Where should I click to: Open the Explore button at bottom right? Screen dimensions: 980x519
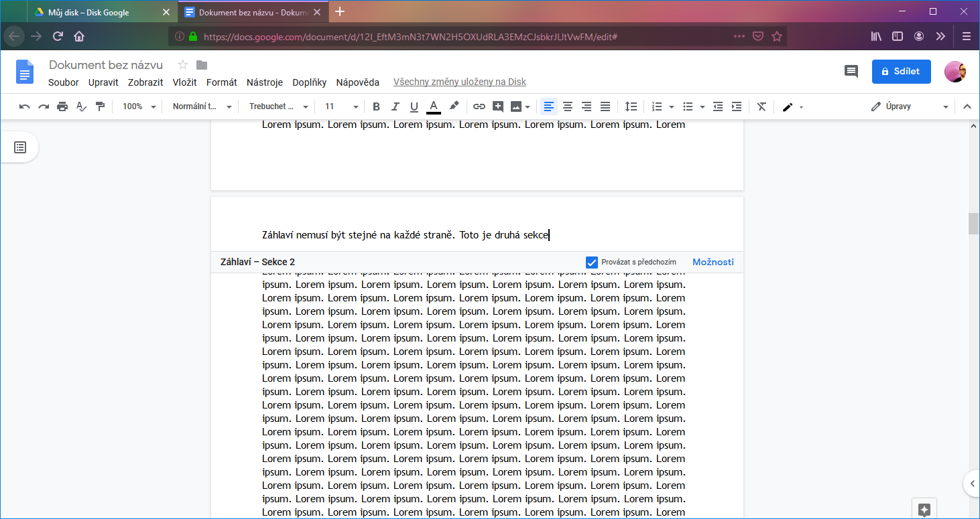(x=924, y=510)
